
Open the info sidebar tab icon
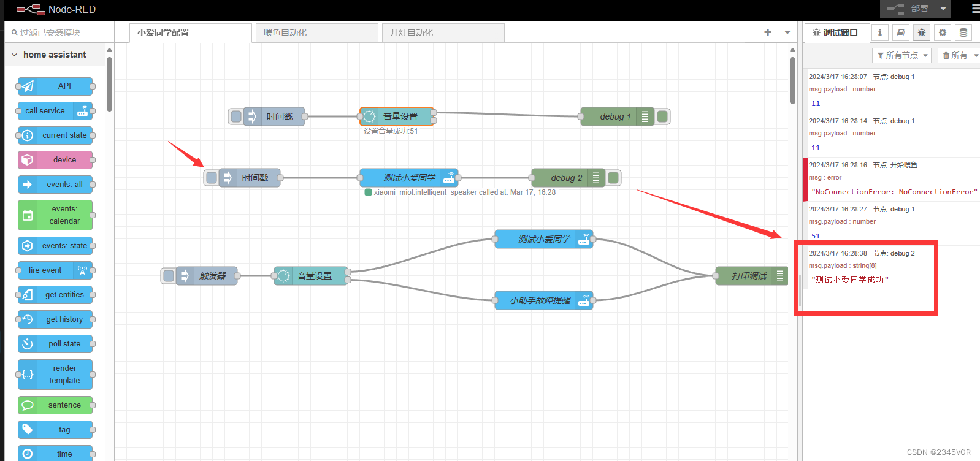point(880,32)
